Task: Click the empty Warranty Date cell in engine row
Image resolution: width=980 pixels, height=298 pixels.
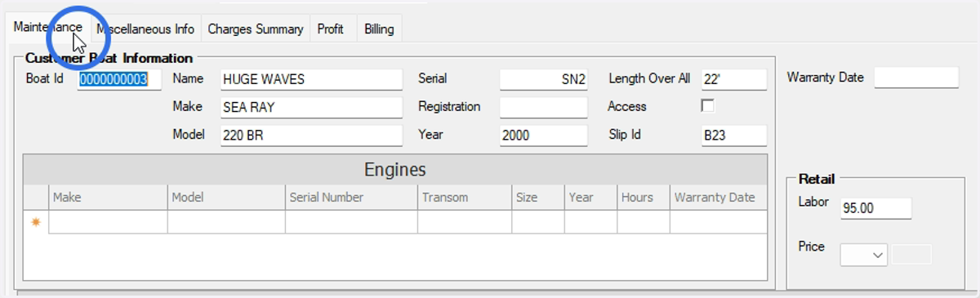Action: 719,222
